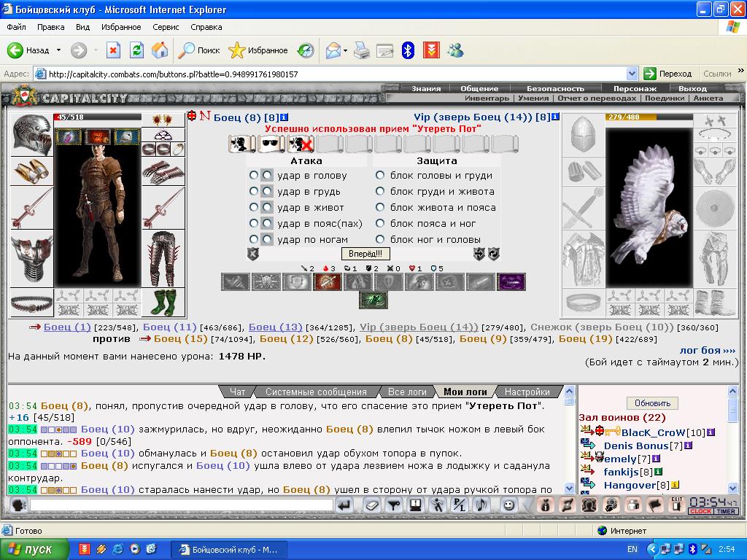Open info icon next to Боец (8) [8]
This screenshot has width=747, height=560.
coord(285,117)
